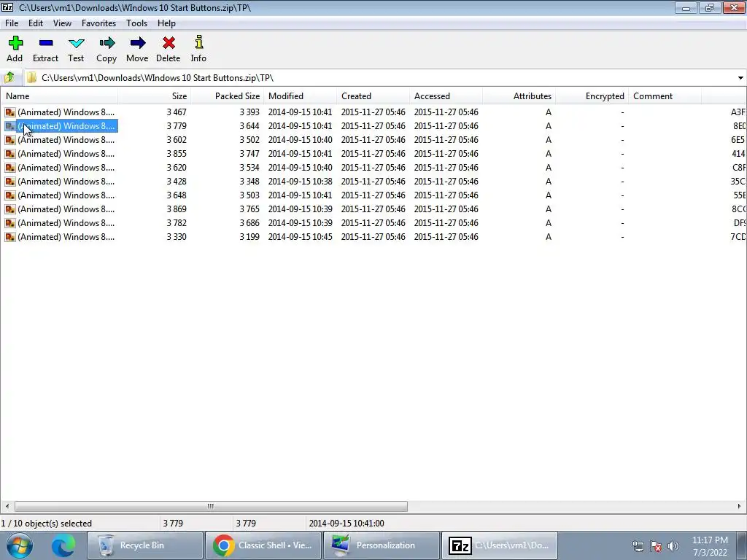The image size is (747, 560).
Task: Click file icon of row sized 3 428
Action: (10, 181)
